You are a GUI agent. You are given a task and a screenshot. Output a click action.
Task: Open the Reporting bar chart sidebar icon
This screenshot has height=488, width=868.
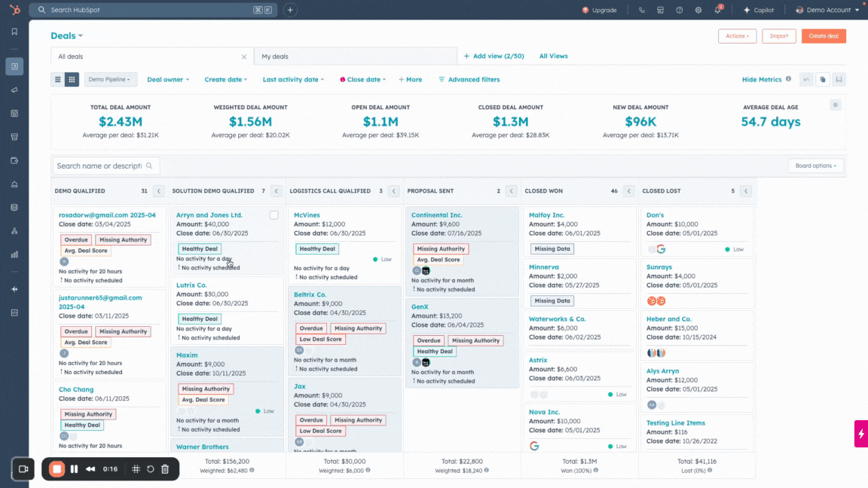(14, 255)
